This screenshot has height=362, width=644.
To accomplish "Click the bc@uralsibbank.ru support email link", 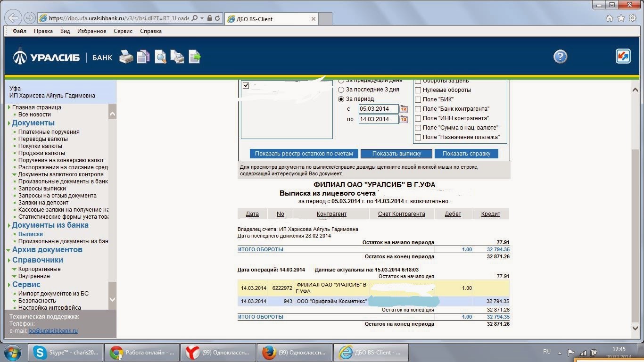I will pyautogui.click(x=53, y=331).
